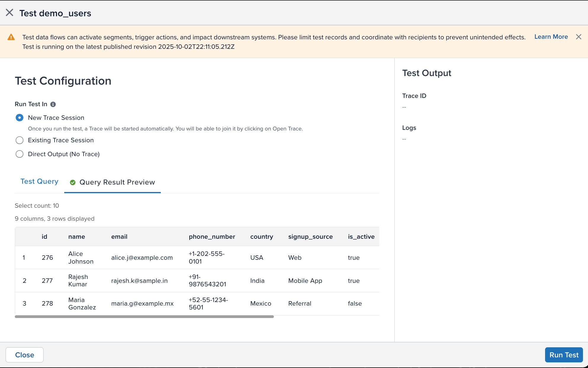Image resolution: width=588 pixels, height=368 pixels.
Task: Click the signup_source column header
Action: (x=310, y=237)
